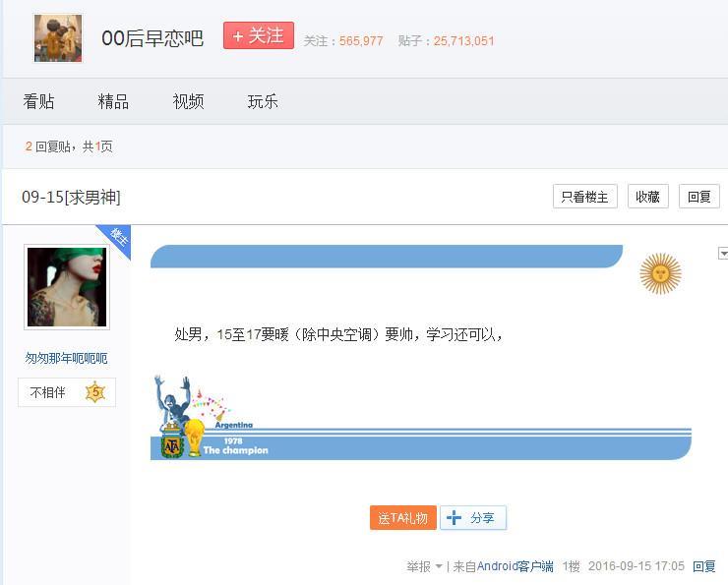Click the plus icon 分享 share button
728x585 pixels.
tap(473, 517)
